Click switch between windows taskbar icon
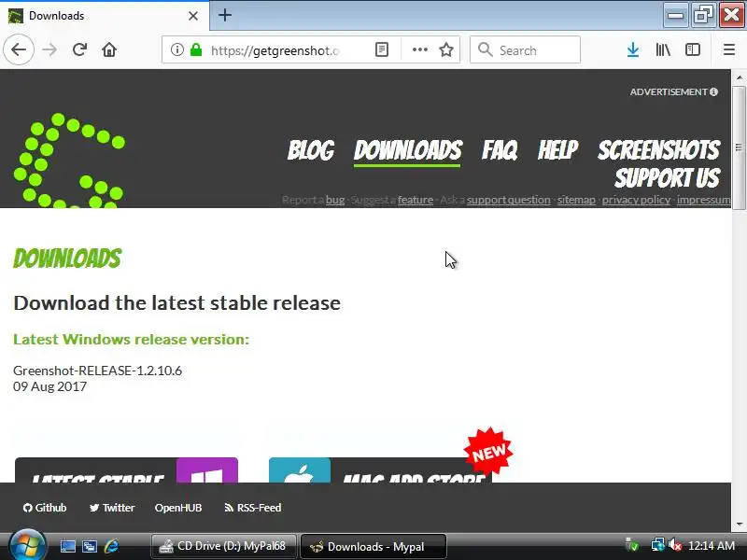The image size is (747, 560). 90,546
